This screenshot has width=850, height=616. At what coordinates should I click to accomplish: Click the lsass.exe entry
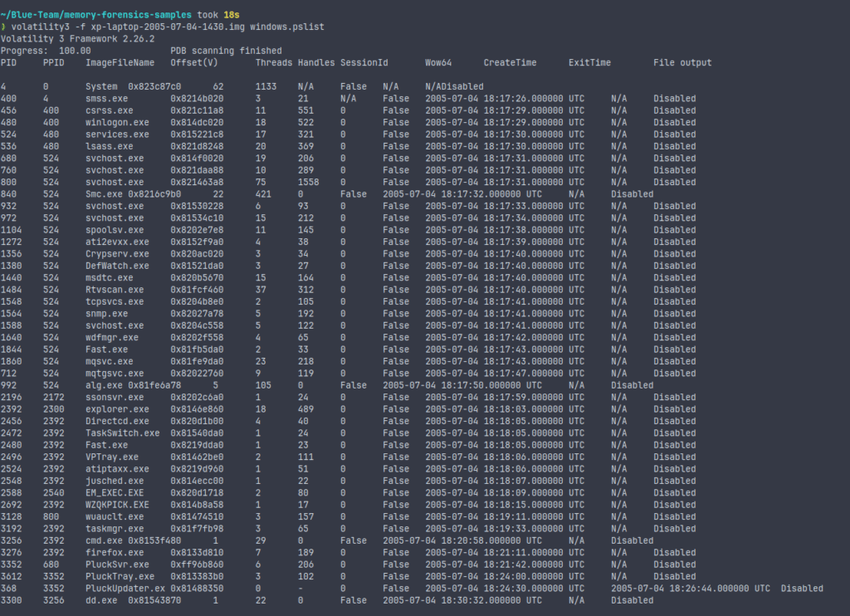[x=109, y=146]
